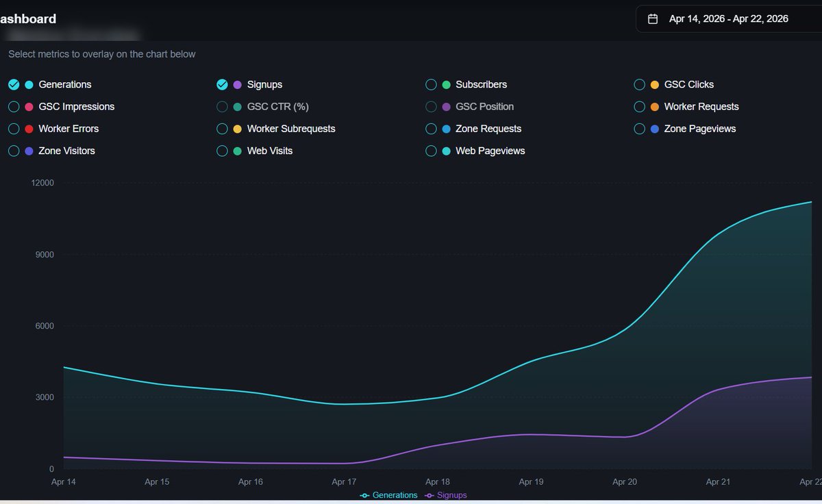Select the Web Visits checkbox
The width and height of the screenshot is (822, 504).
[x=222, y=151]
